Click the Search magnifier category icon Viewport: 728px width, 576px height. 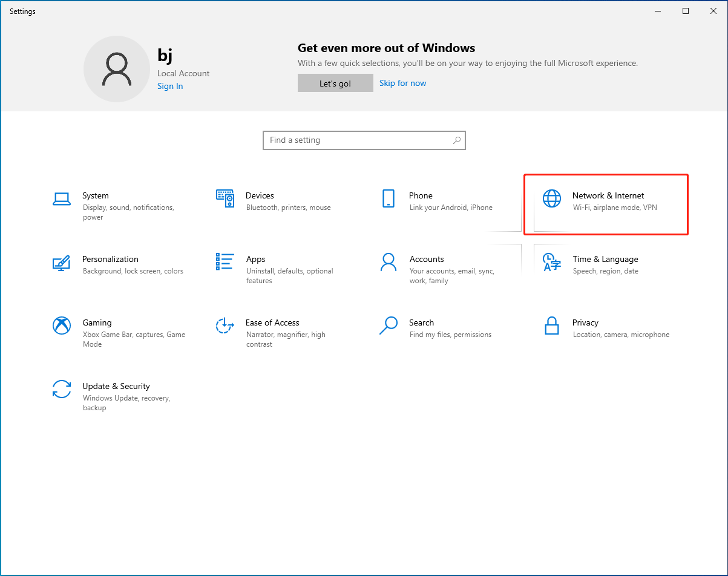click(x=389, y=326)
